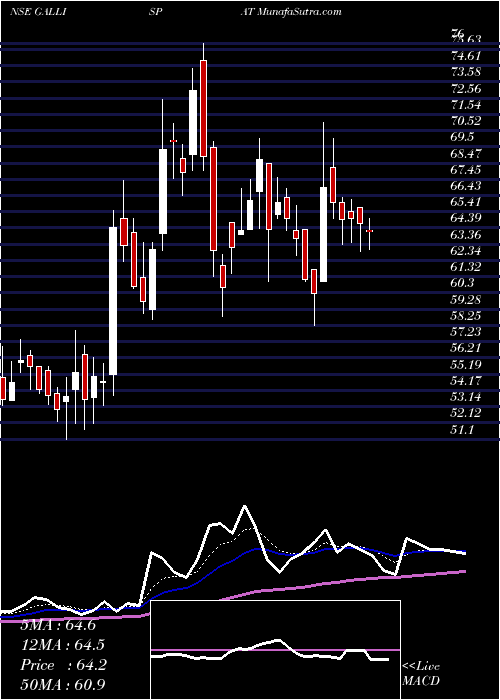Viewport: 500px width, 700px height.
Task: Click the tall red candle peaking near 75
Action: click(x=203, y=108)
